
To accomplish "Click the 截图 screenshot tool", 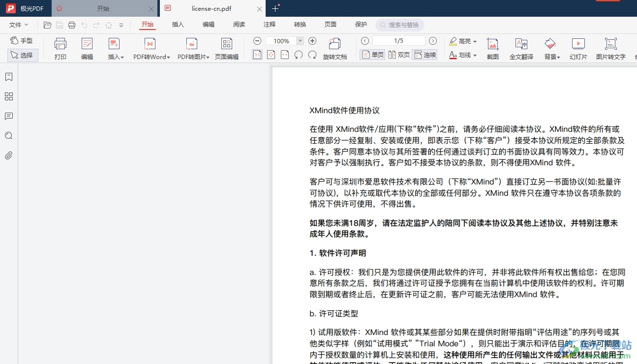I will (493, 49).
